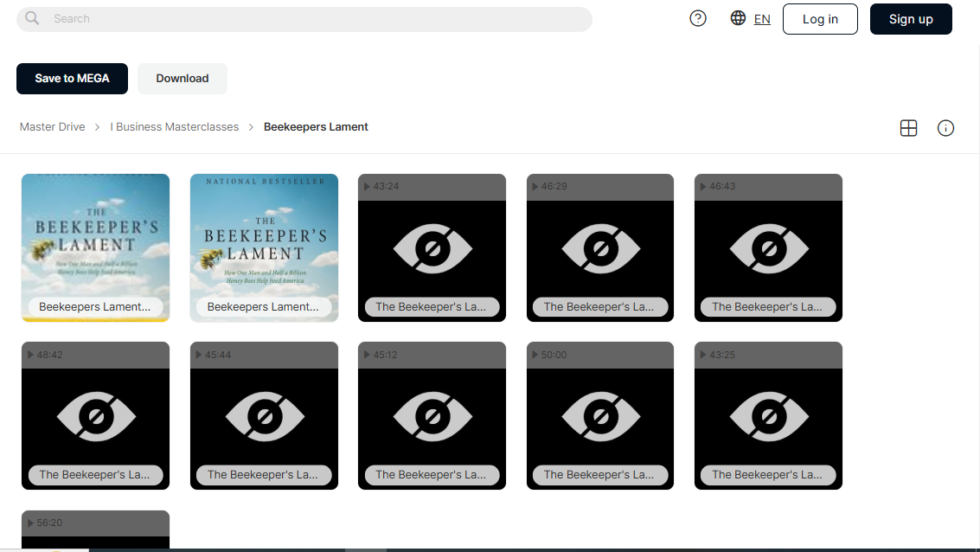Click the hidden-eye icon on the 46:43 video

[x=769, y=249]
